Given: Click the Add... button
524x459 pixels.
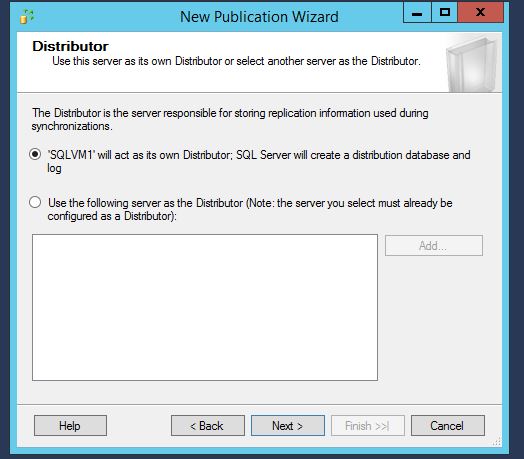Looking at the screenshot, I should point(434,246).
